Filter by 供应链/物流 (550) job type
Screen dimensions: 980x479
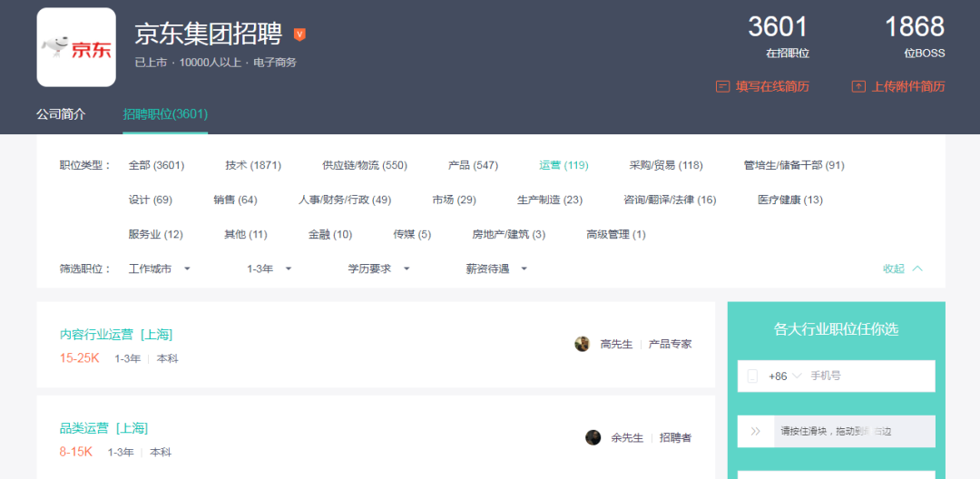click(365, 165)
